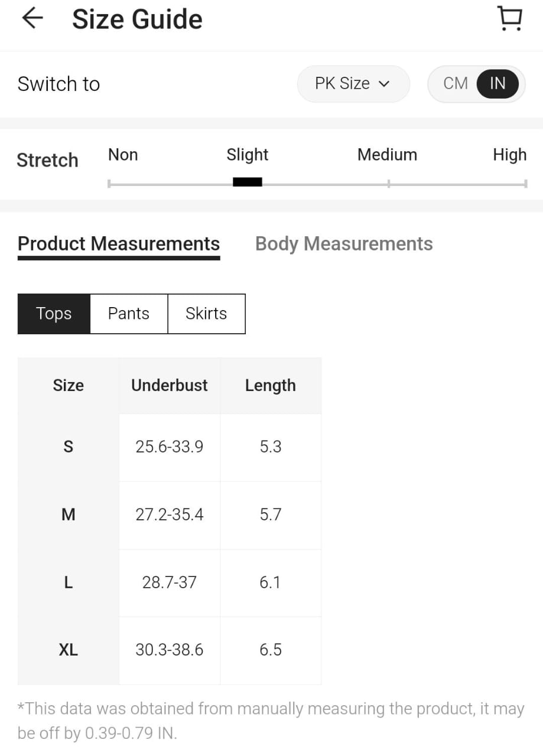This screenshot has height=756, width=543.
Task: Go back using the left arrow icon
Action: [x=32, y=18]
